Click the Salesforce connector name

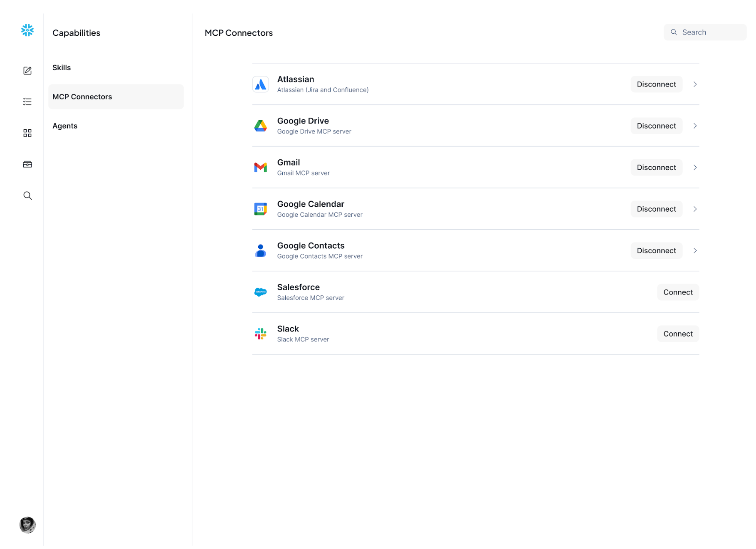[299, 287]
